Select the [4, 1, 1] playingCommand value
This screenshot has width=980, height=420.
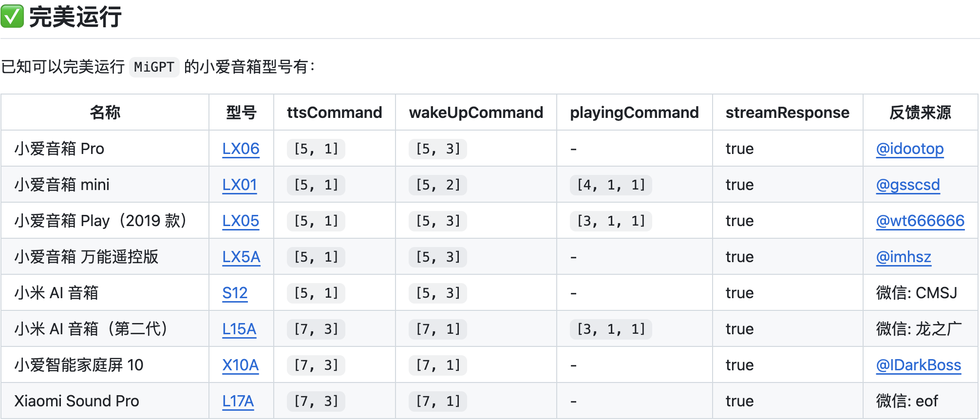[611, 185]
